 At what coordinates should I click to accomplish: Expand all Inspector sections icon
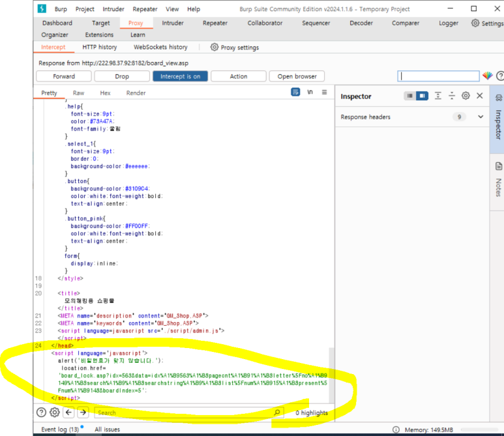tap(437, 96)
